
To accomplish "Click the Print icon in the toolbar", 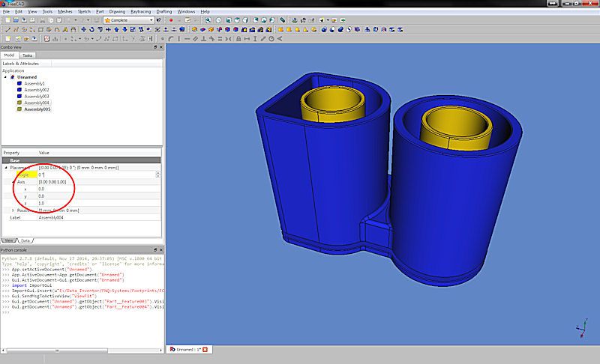I will [32, 20].
